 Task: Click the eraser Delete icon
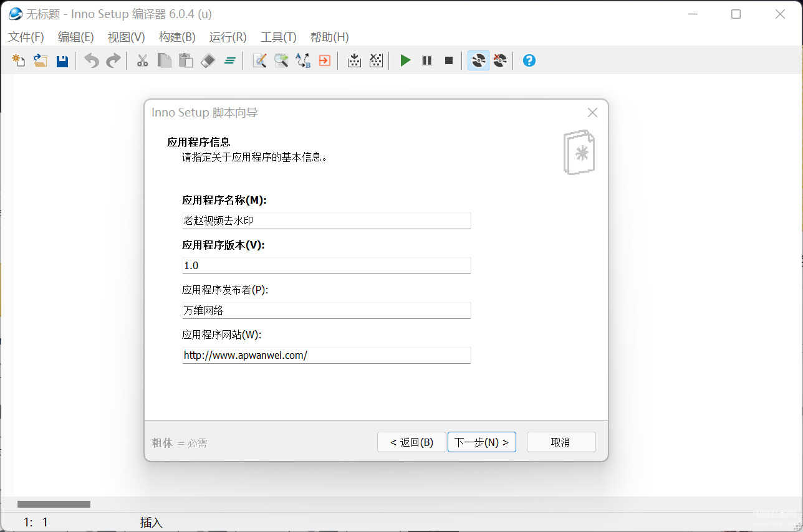coord(208,60)
